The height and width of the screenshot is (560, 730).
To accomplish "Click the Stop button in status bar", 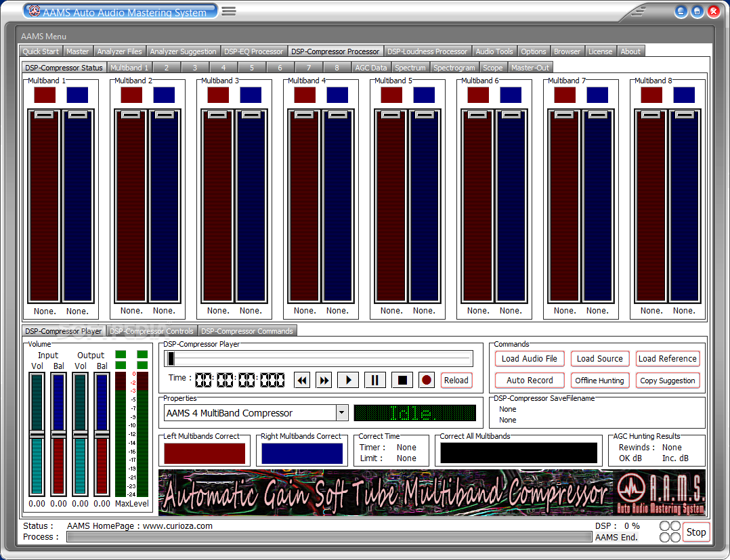I will 696,532.
